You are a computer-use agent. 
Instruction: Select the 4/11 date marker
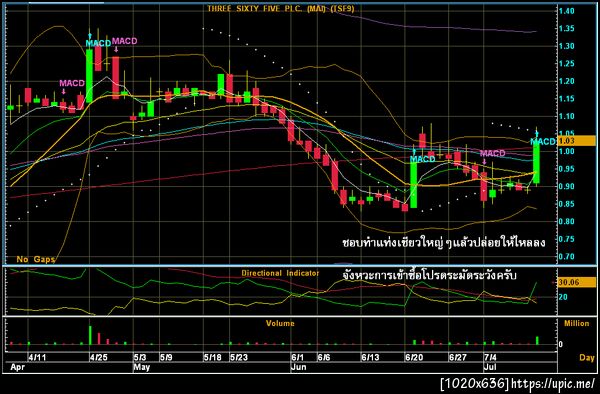pyautogui.click(x=37, y=358)
